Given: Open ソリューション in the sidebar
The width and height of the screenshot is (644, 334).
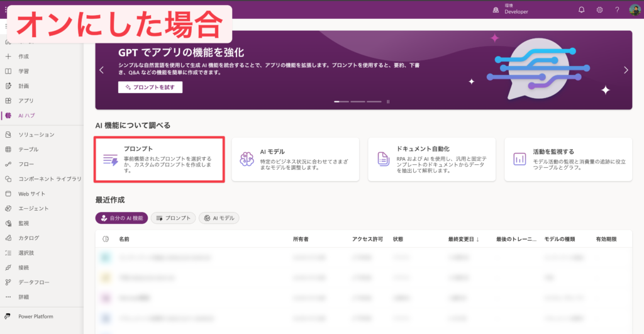Looking at the screenshot, I should pos(36,135).
